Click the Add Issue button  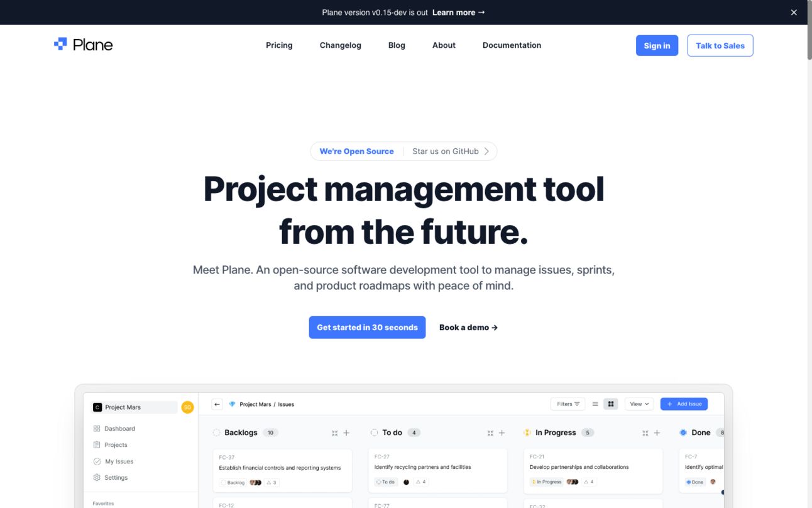[684, 404]
